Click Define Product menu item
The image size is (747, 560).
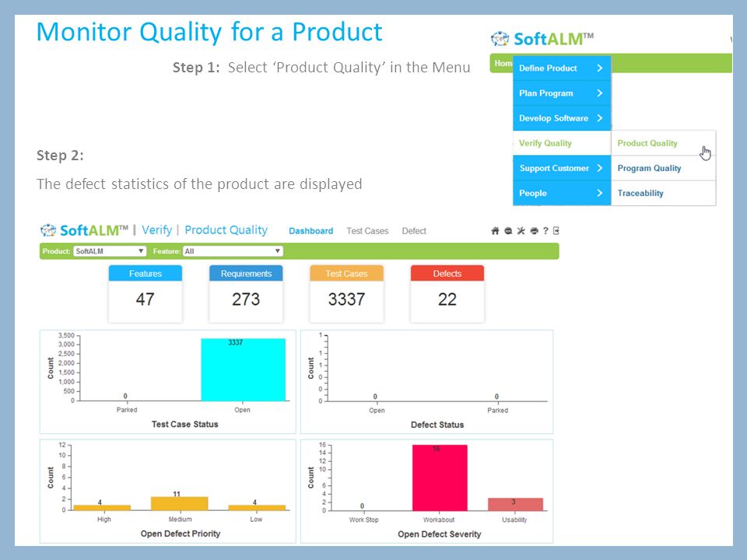(x=562, y=68)
